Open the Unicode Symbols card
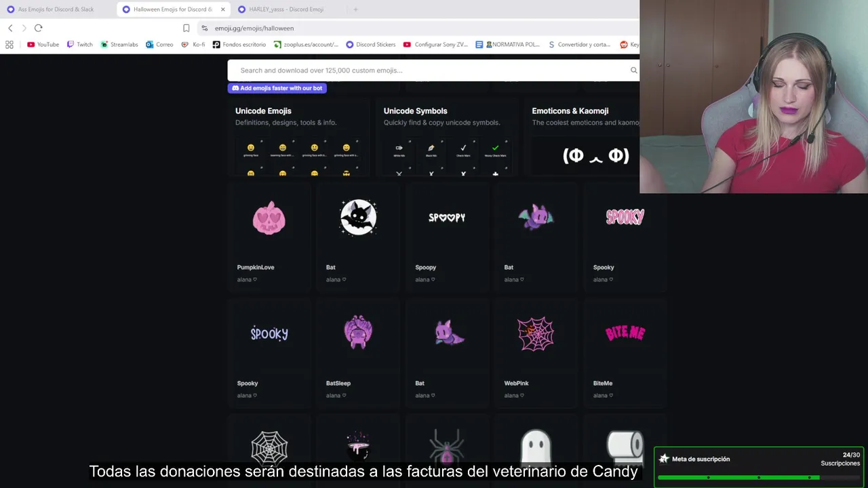 447,138
